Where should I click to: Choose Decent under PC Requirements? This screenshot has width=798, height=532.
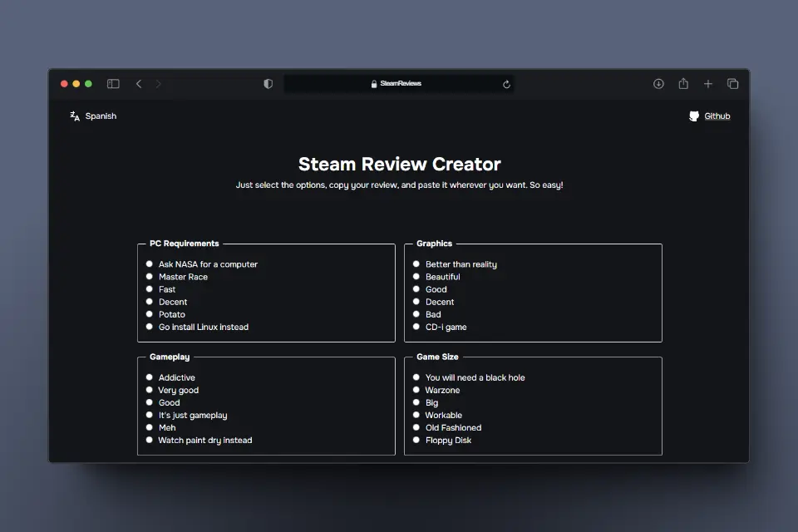point(149,302)
